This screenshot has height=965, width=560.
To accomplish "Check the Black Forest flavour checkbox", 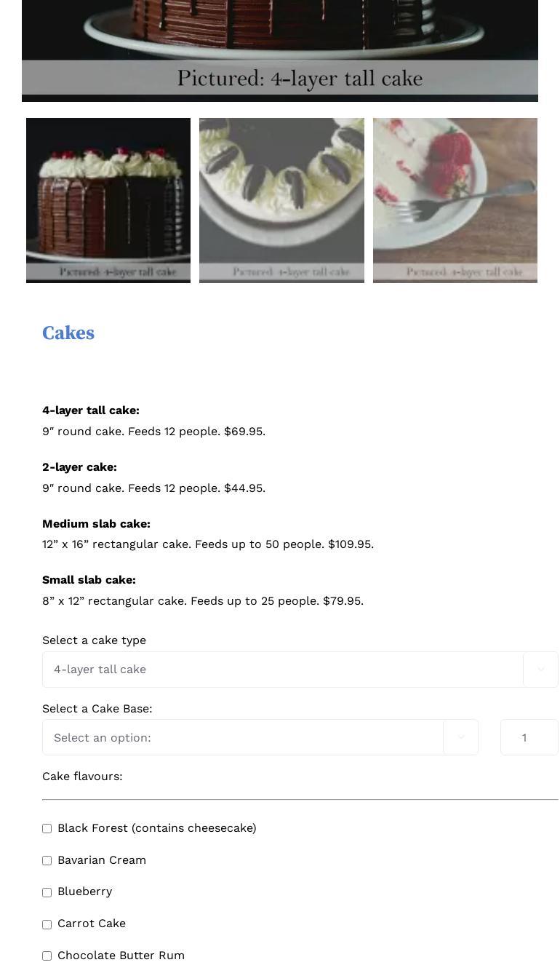I will pyautogui.click(x=47, y=829).
